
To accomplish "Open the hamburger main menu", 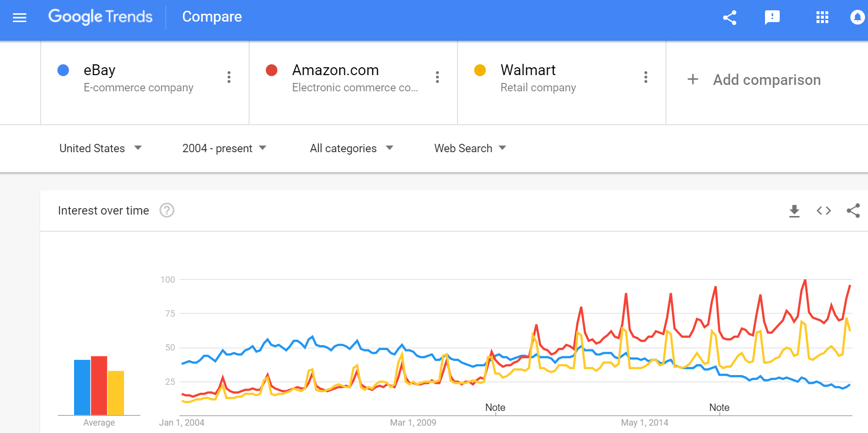I will tap(20, 18).
